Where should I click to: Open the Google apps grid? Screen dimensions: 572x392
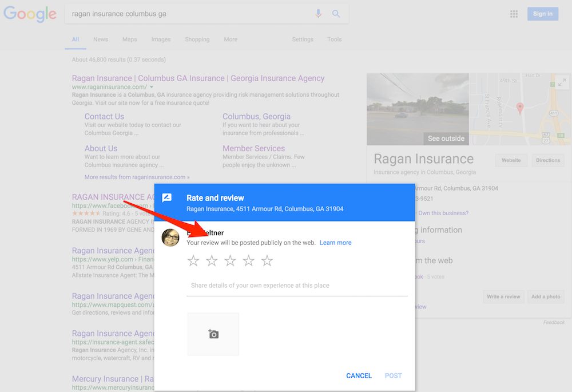514,14
